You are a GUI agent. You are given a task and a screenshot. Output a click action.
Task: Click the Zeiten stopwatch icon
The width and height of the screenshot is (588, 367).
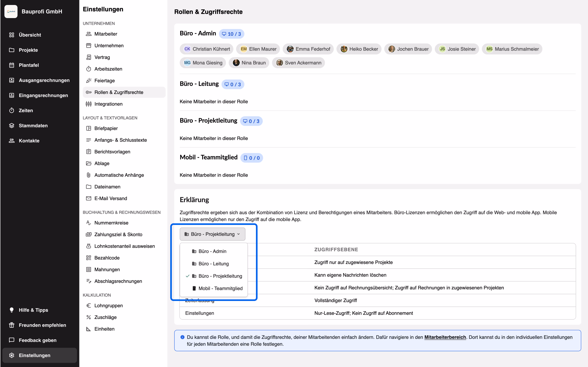point(11,110)
